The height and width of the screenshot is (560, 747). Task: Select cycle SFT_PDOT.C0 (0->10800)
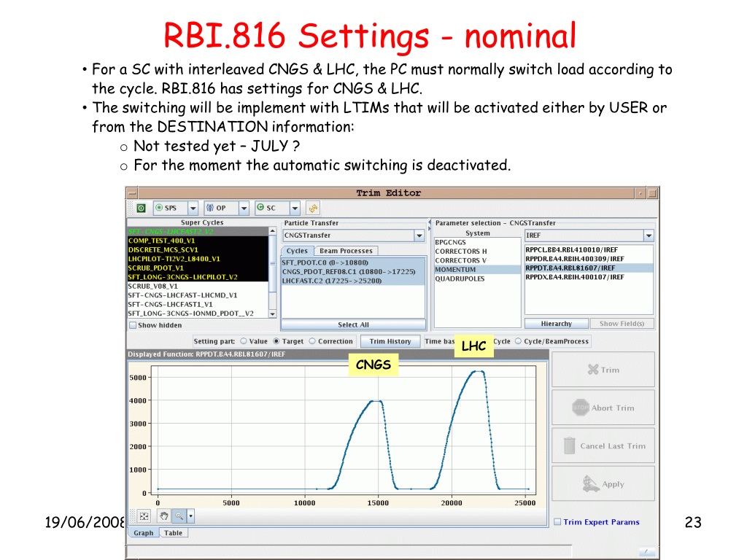[353, 262]
